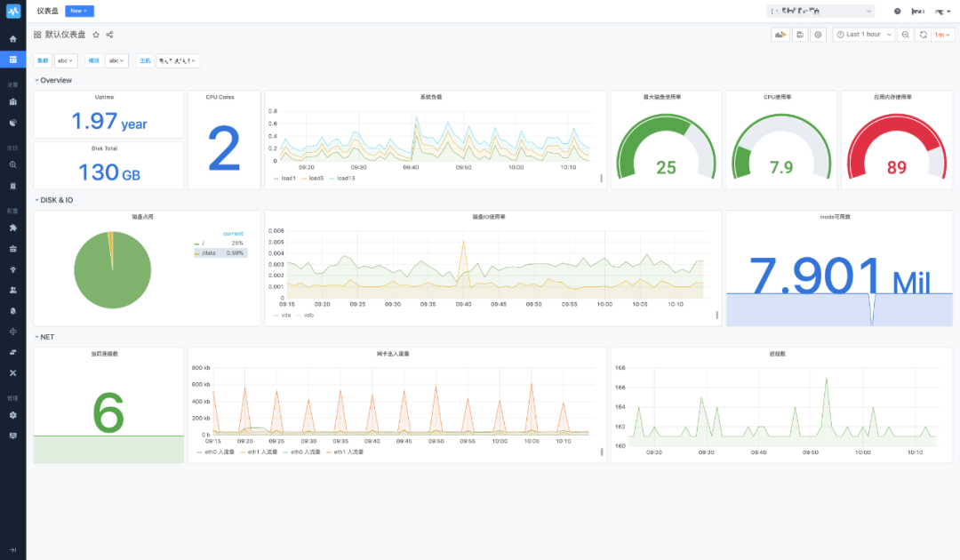960x560 pixels.
Task: Open the gear icon in sidebar
Action: 12,415
